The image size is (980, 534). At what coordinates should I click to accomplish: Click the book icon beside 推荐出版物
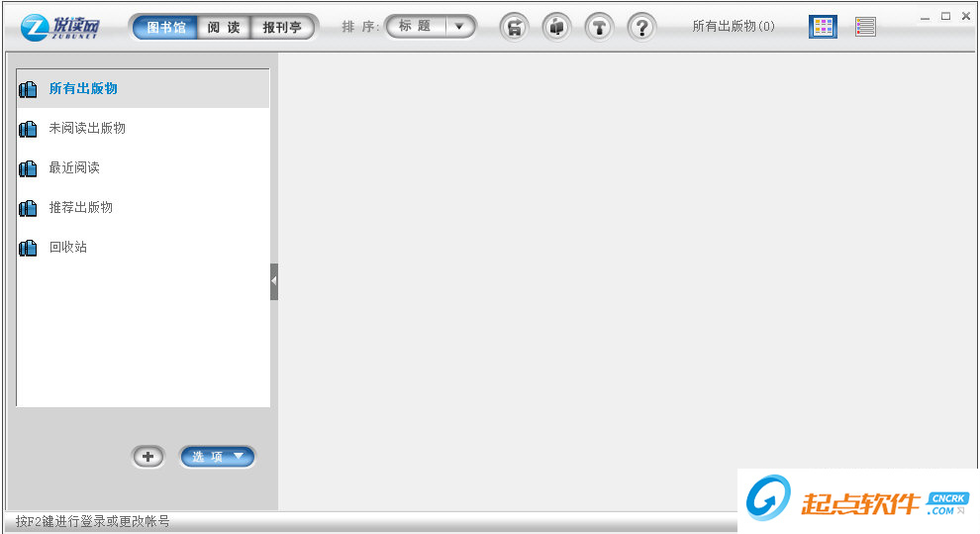(x=28, y=208)
